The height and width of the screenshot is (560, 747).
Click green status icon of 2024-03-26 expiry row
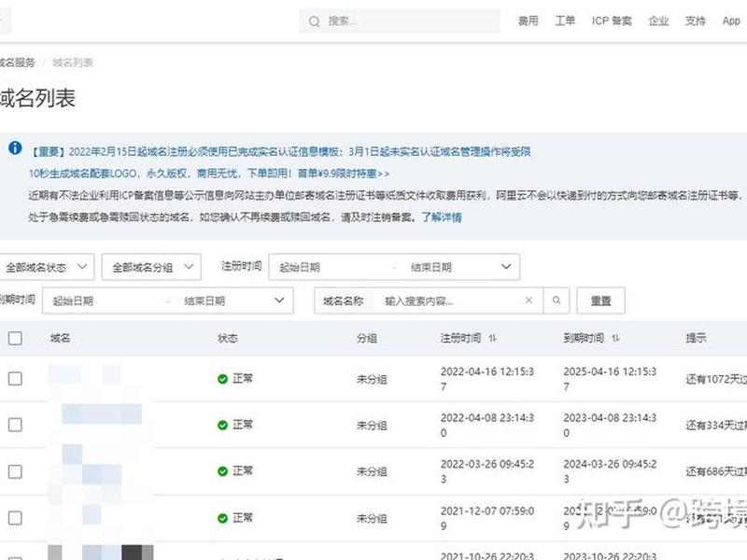tap(222, 471)
